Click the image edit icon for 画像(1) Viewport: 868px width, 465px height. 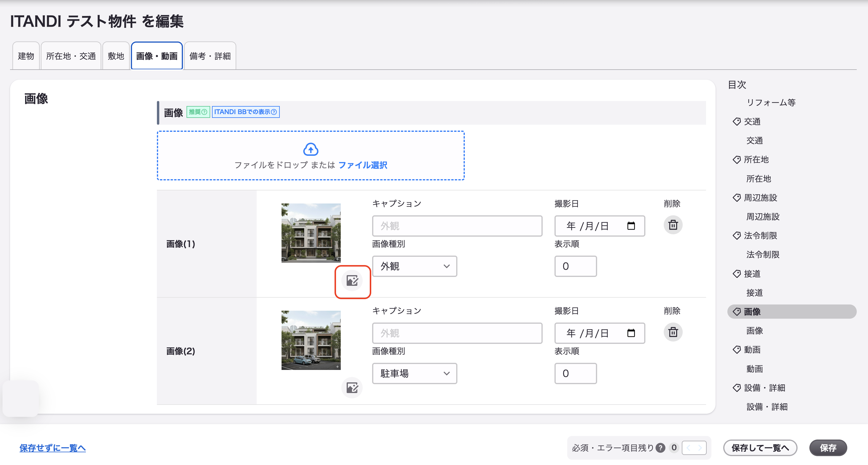[352, 280]
